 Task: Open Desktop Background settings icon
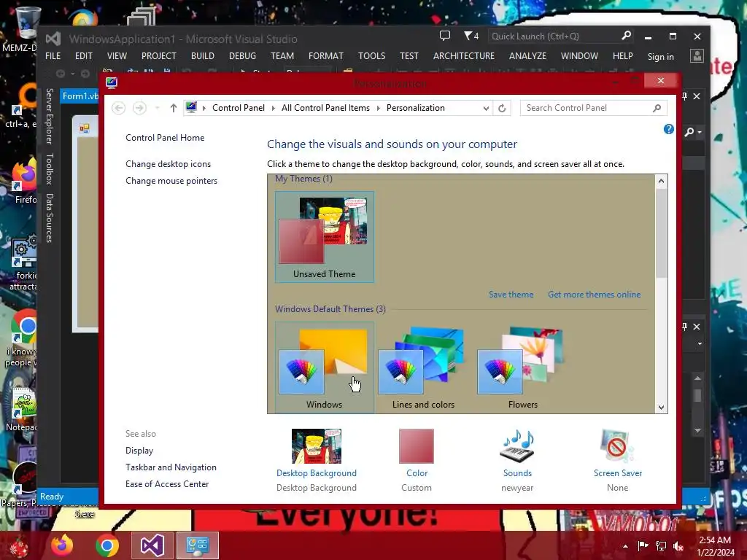(x=317, y=446)
